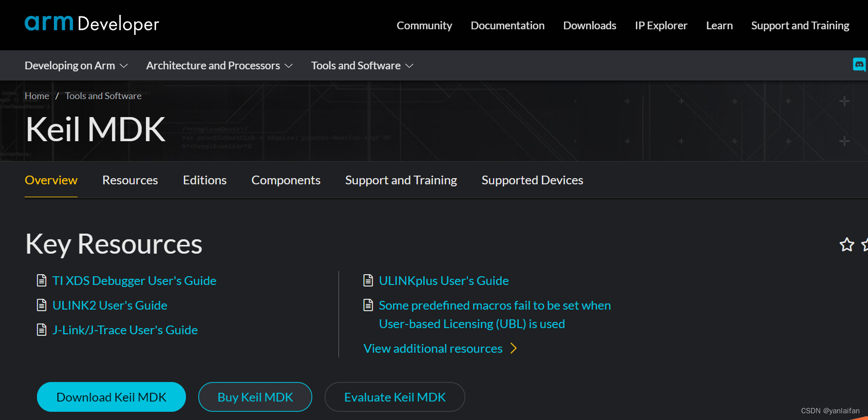Click document icon beside TI XDS Debugger guide
This screenshot has width=868, height=420.
[x=42, y=280]
